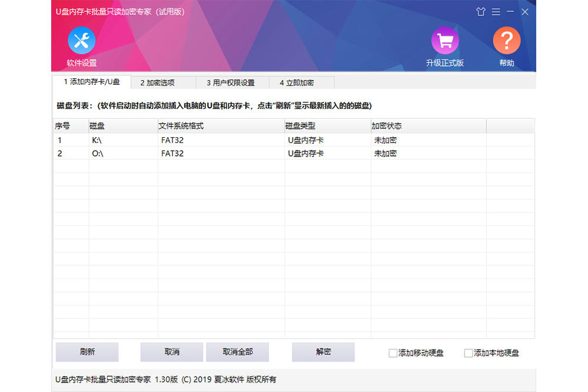Enable the 添加移动硬盘 checkbox
The width and height of the screenshot is (588, 392).
point(393,353)
